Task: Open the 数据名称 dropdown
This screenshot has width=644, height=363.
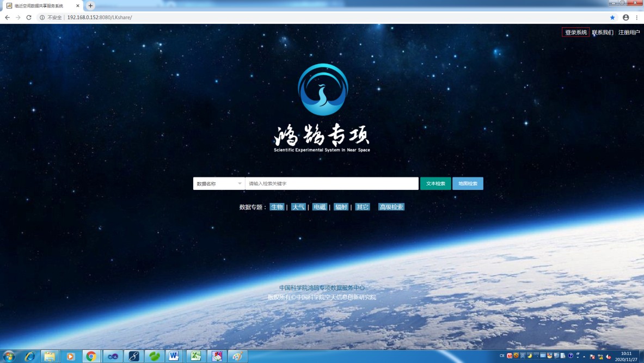Action: pyautogui.click(x=218, y=183)
